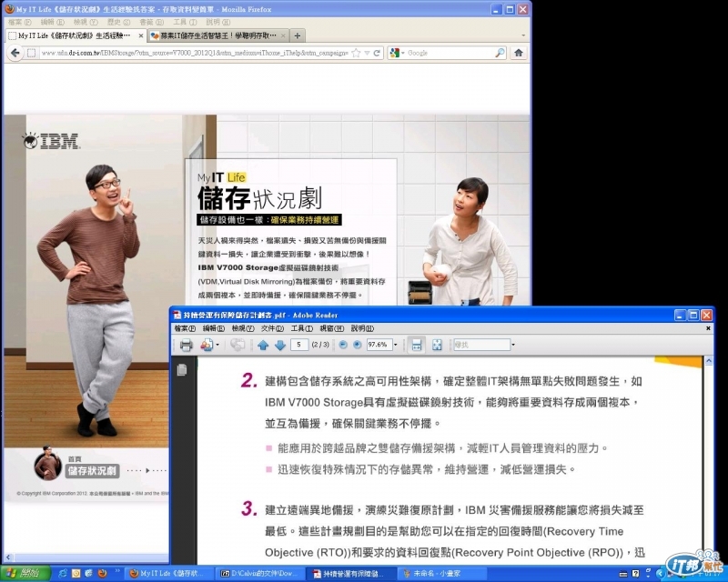Image resolution: width=728 pixels, height=582 pixels.
Task: Toggle fit-width scrolling mode icon
Action: point(417,345)
